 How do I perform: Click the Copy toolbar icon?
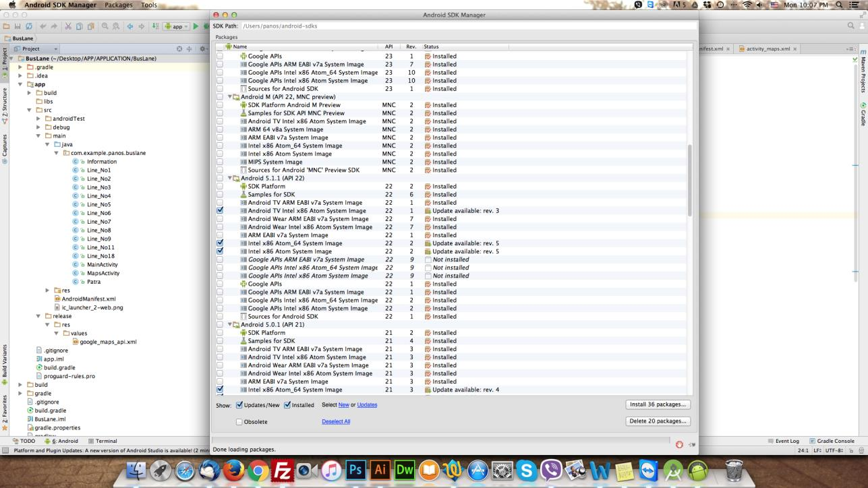coord(79,26)
